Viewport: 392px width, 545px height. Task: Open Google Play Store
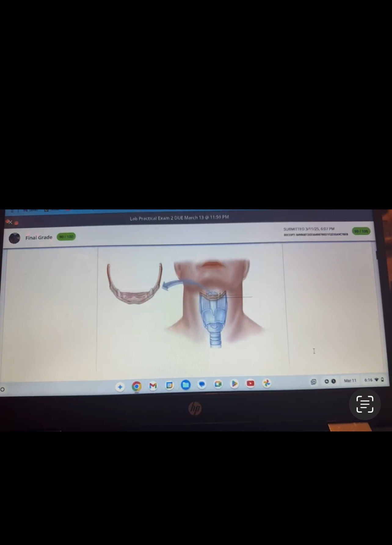tap(234, 384)
